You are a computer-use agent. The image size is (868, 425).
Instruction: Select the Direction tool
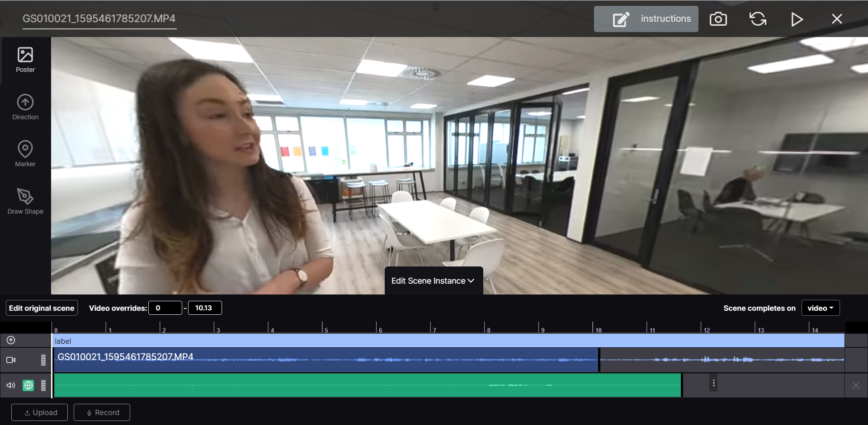click(x=25, y=107)
